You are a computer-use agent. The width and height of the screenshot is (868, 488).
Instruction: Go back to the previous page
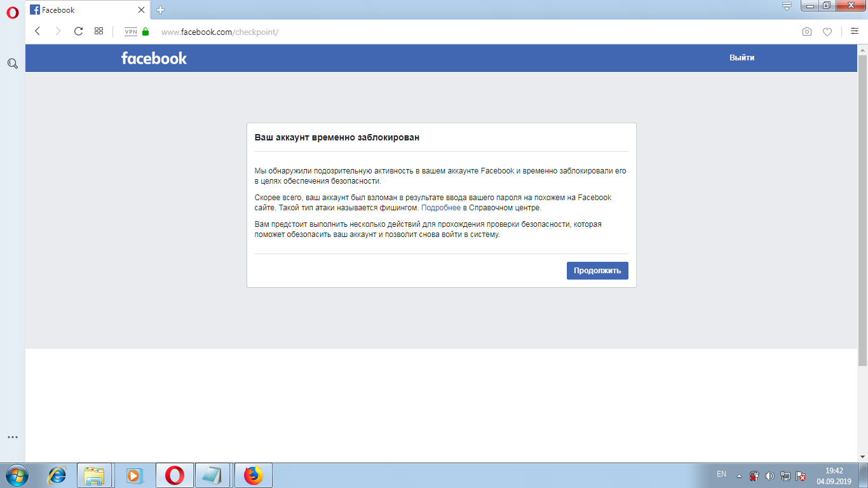tap(36, 30)
